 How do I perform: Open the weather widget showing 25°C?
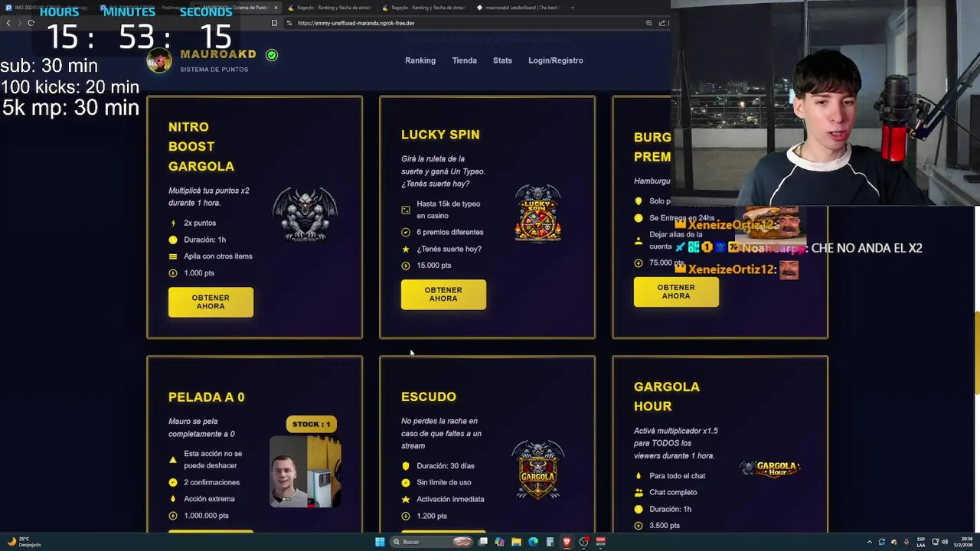23,542
